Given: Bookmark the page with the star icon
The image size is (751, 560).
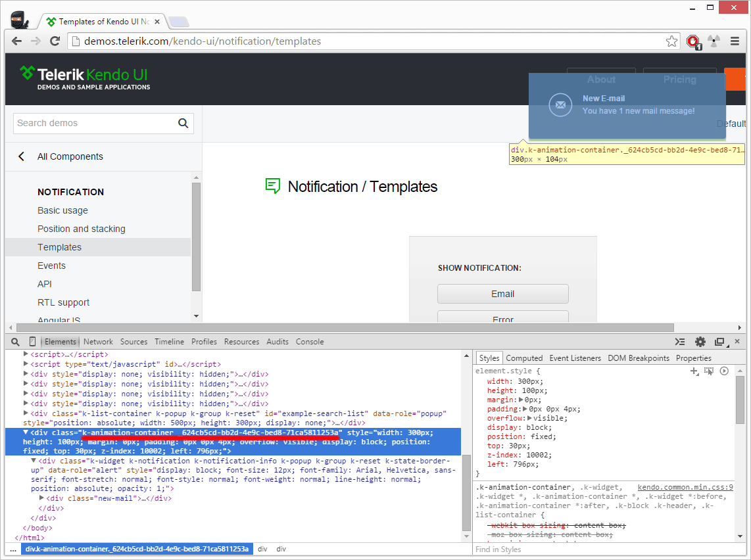Looking at the screenshot, I should pyautogui.click(x=671, y=41).
